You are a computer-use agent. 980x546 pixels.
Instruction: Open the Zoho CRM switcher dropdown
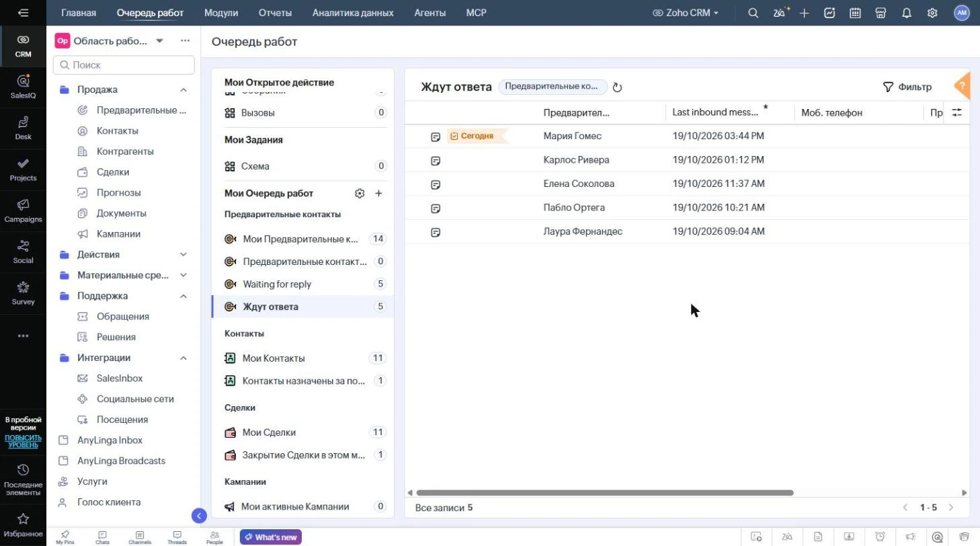click(686, 13)
